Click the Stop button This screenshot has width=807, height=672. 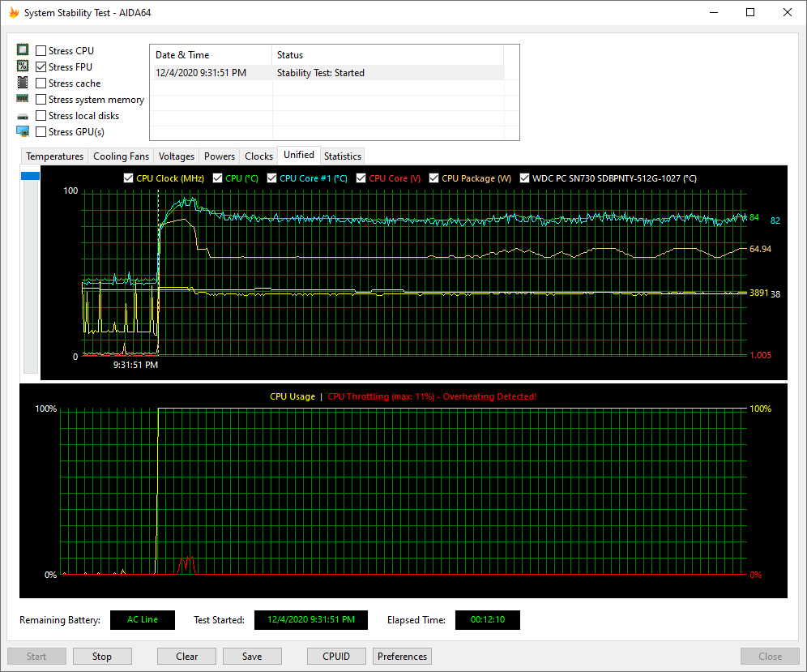tap(102, 656)
